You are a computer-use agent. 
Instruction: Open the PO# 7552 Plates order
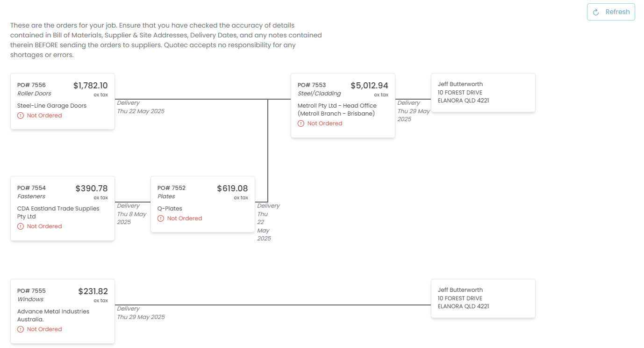pos(203,204)
